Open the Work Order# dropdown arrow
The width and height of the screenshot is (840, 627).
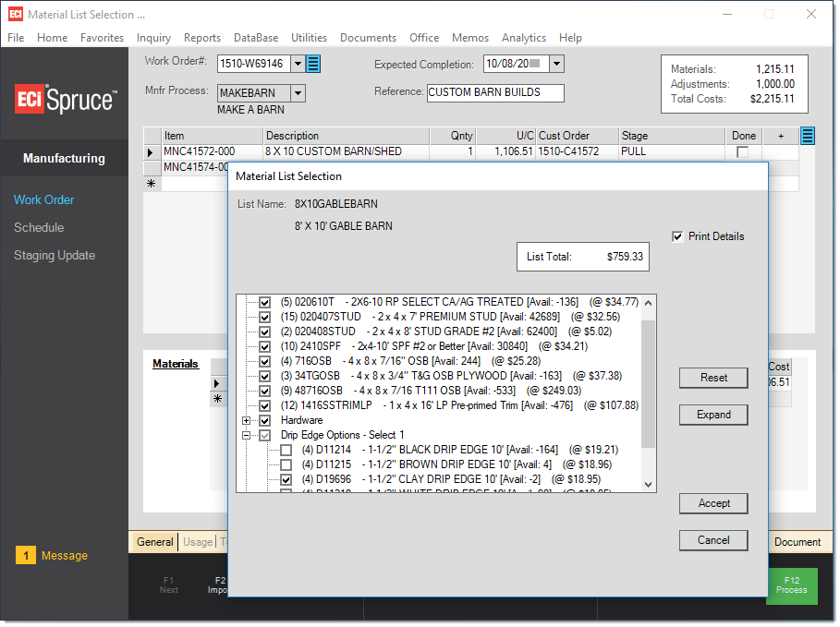[x=298, y=64]
